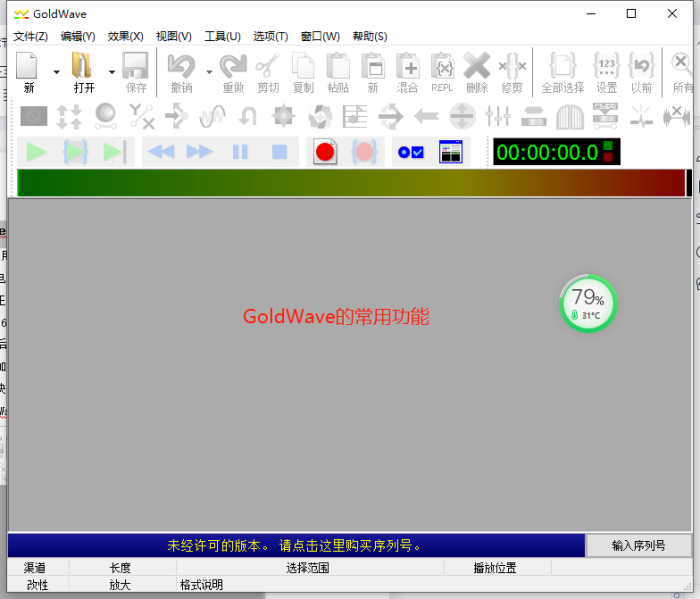Click the U-turn arrow invert effect icon
The image size is (700, 599).
point(248,116)
